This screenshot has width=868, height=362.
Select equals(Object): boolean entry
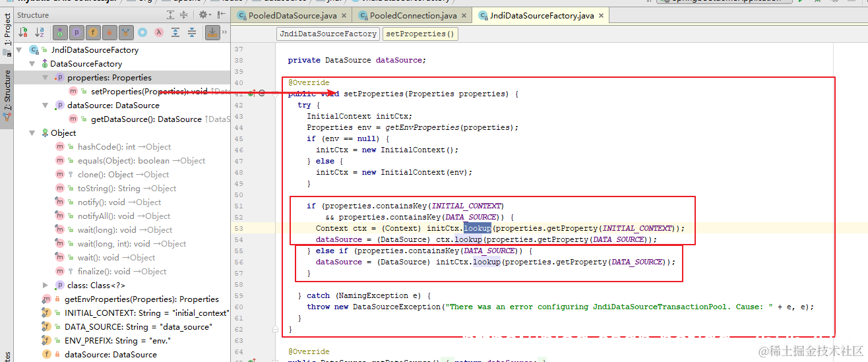coord(141,161)
